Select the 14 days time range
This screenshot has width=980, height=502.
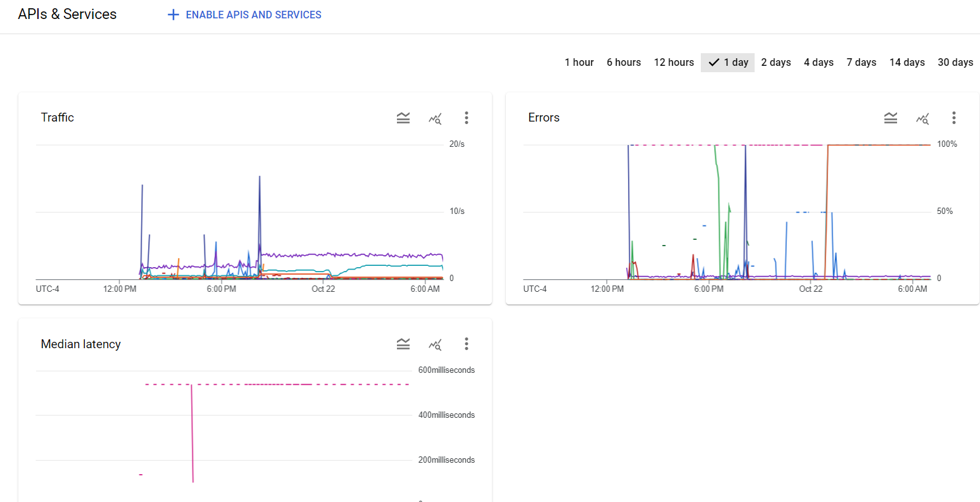click(907, 62)
